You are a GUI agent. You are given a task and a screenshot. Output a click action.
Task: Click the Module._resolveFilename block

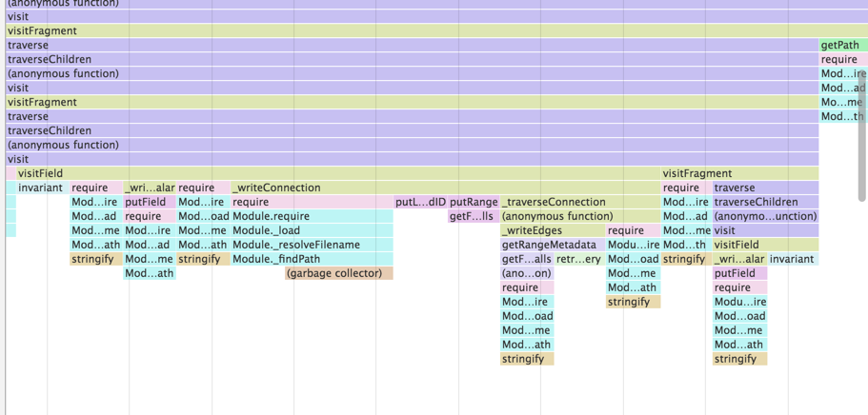coord(313,245)
